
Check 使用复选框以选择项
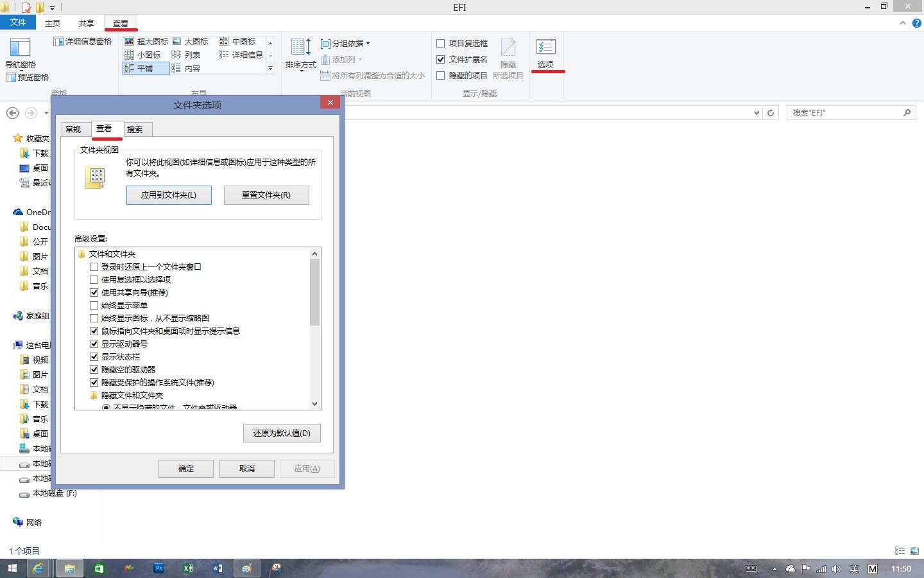[94, 279]
